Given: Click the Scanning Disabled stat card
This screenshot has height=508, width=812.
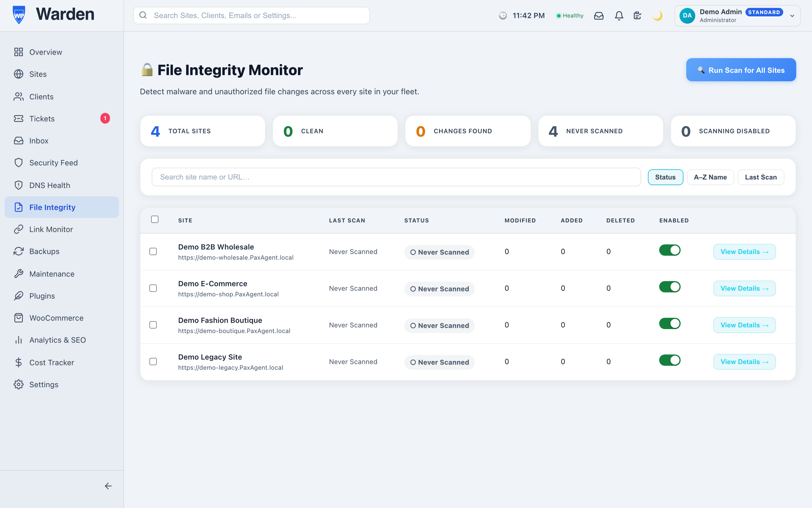Looking at the screenshot, I should (733, 131).
